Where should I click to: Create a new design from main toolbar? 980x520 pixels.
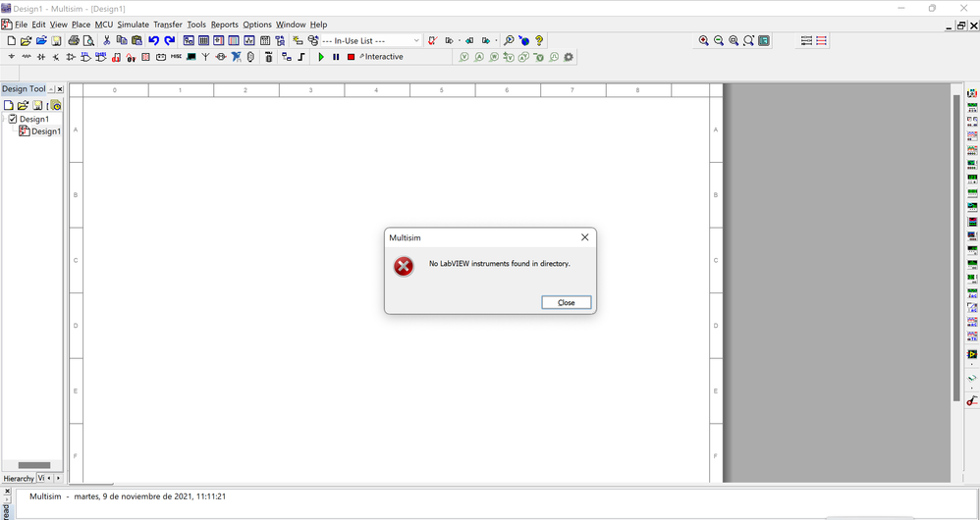tap(11, 40)
